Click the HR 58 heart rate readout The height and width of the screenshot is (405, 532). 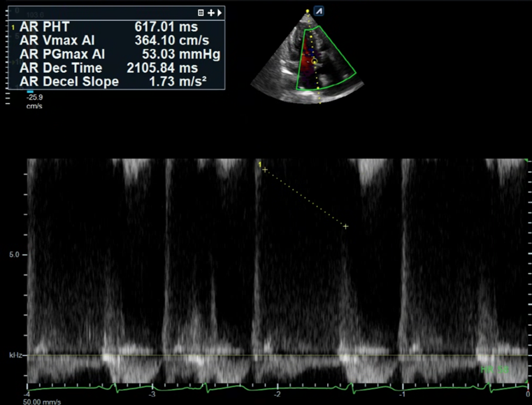point(495,370)
